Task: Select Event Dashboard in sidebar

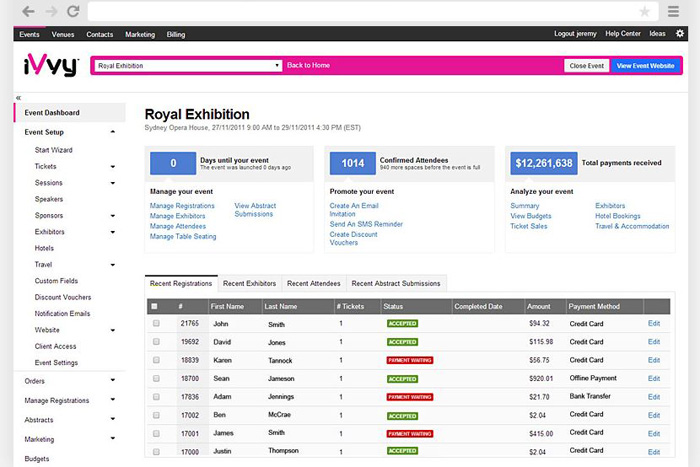Action: point(70,113)
